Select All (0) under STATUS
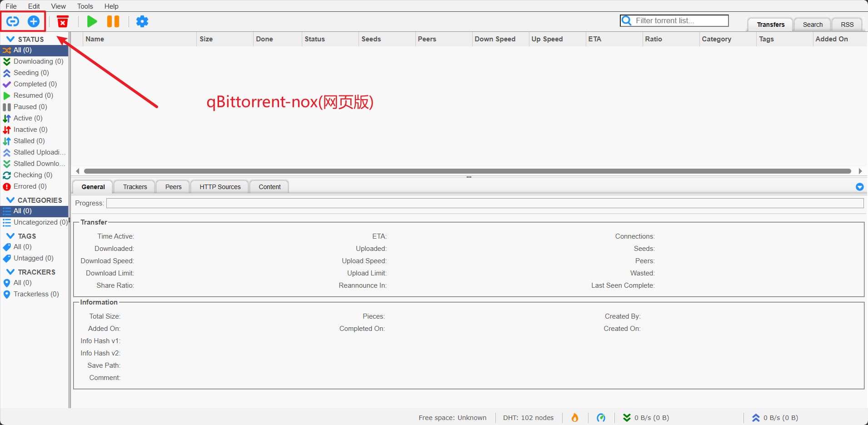This screenshot has width=868, height=425. click(x=34, y=50)
